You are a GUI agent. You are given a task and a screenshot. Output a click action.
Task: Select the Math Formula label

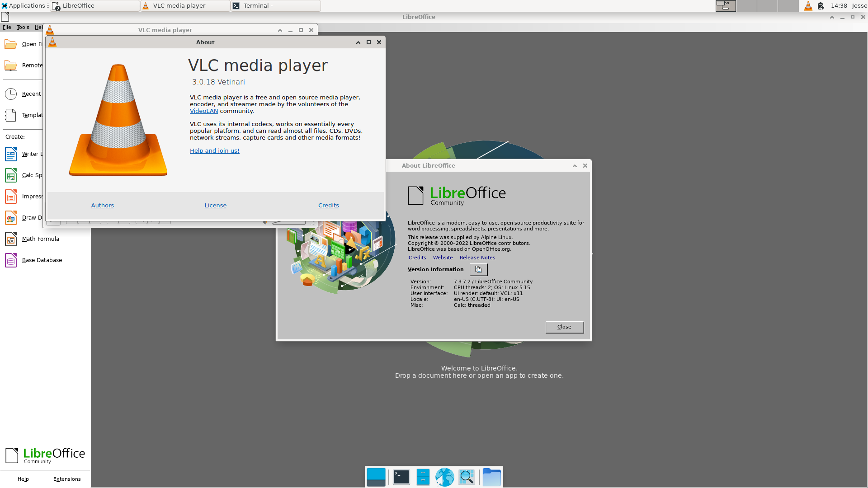pyautogui.click(x=41, y=239)
